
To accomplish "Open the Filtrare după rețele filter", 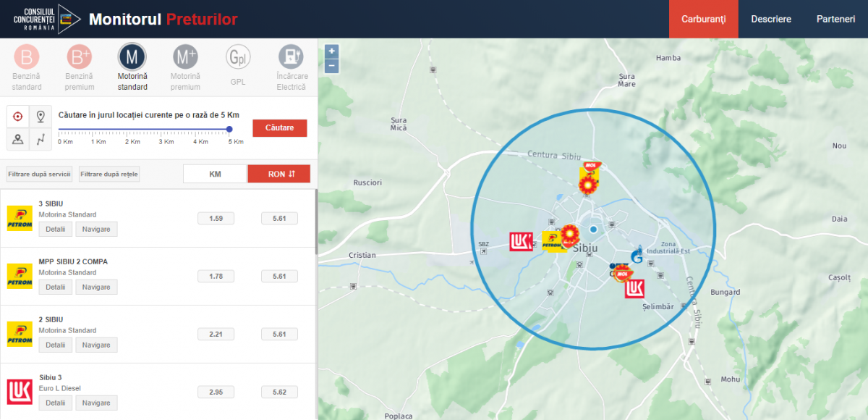I will tap(109, 174).
